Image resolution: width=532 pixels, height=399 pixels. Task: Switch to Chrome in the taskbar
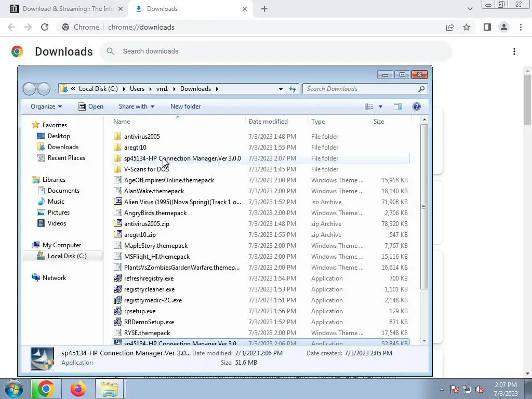coord(46,389)
